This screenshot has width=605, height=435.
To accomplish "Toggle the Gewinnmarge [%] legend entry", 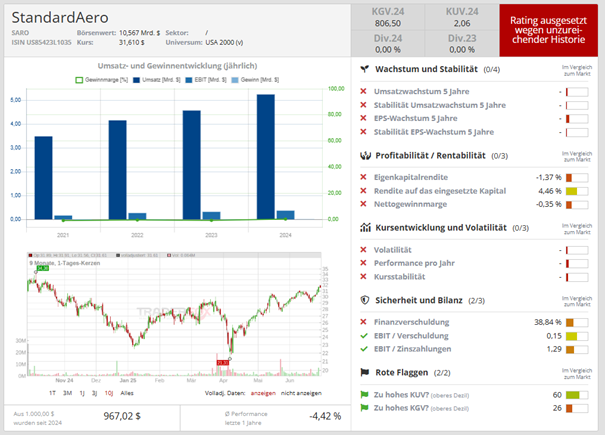I will 102,80.
